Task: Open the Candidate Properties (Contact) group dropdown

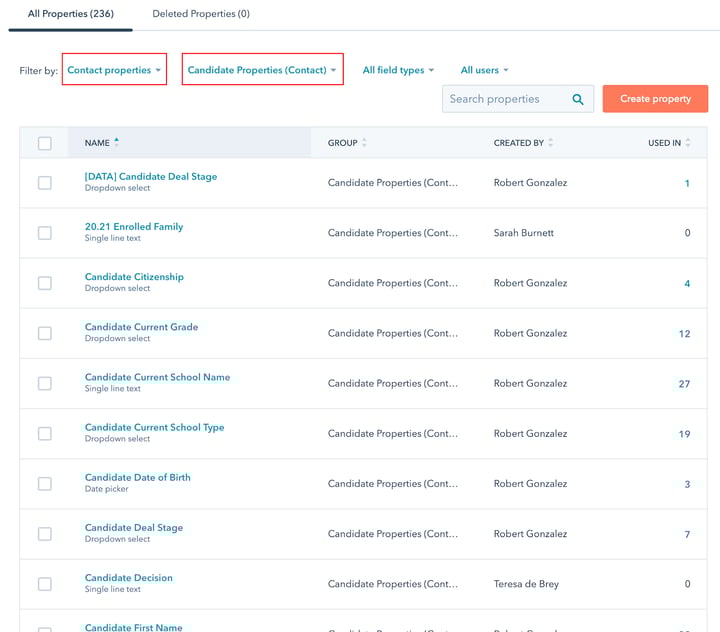Action: pos(262,70)
